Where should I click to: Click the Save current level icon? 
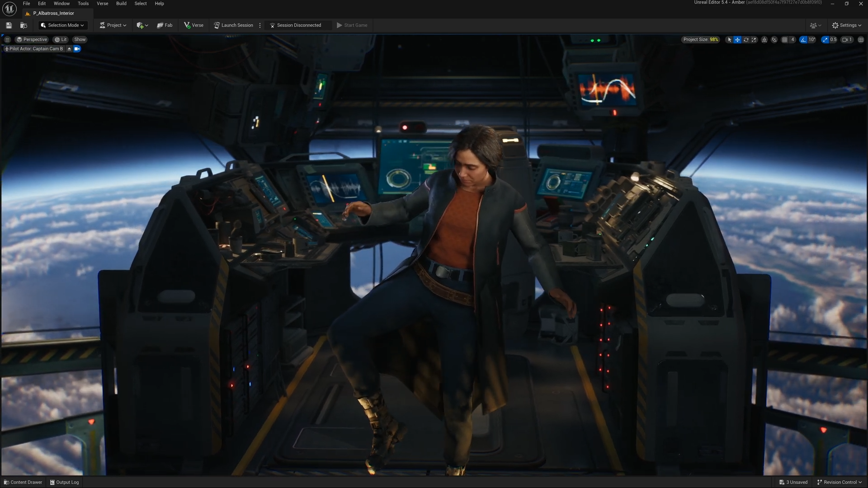(x=9, y=25)
